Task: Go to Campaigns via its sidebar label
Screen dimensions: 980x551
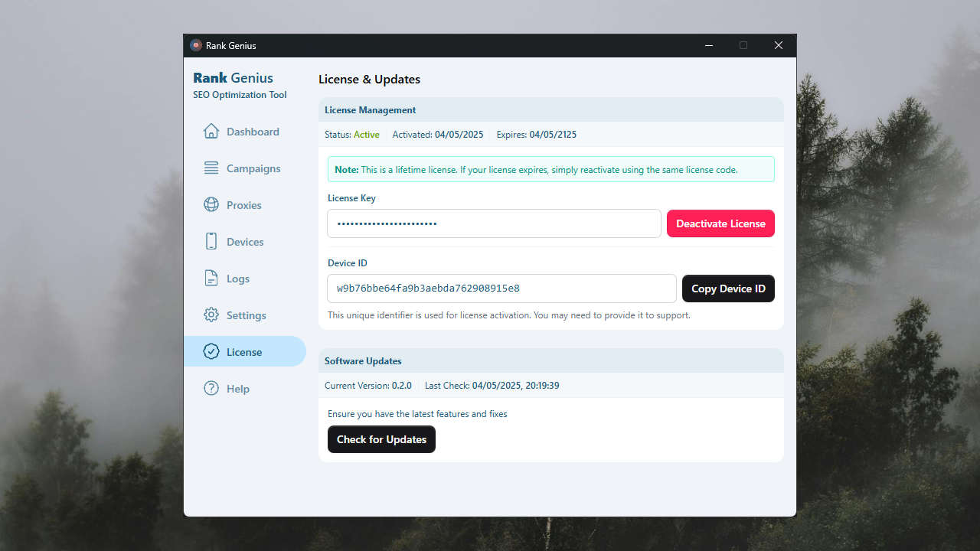Action: click(x=253, y=168)
